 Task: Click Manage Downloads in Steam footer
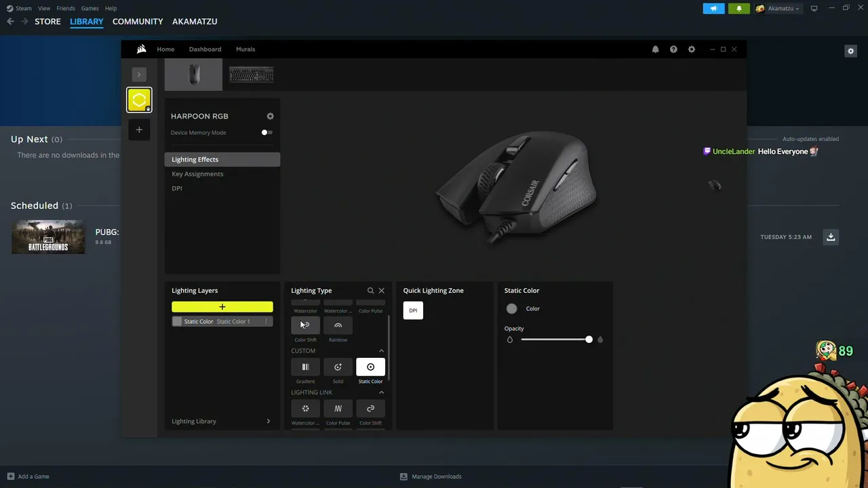pyautogui.click(x=437, y=476)
